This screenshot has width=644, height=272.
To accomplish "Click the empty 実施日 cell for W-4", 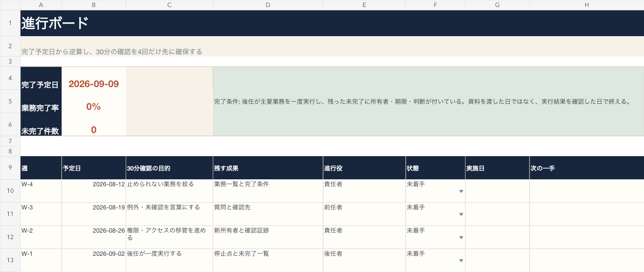I will click(498, 191).
